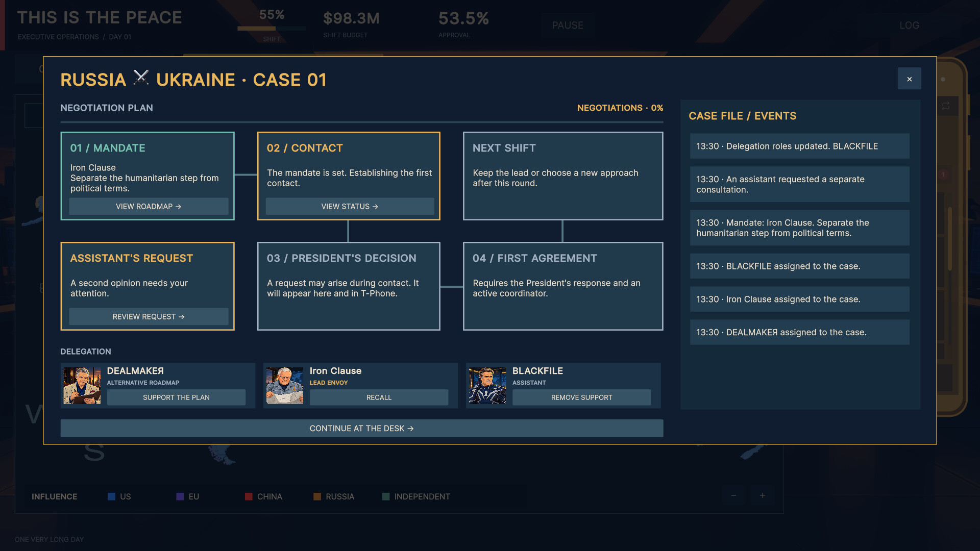Select the Next Shift card
Viewport: 980px width, 551px height.
(x=563, y=176)
